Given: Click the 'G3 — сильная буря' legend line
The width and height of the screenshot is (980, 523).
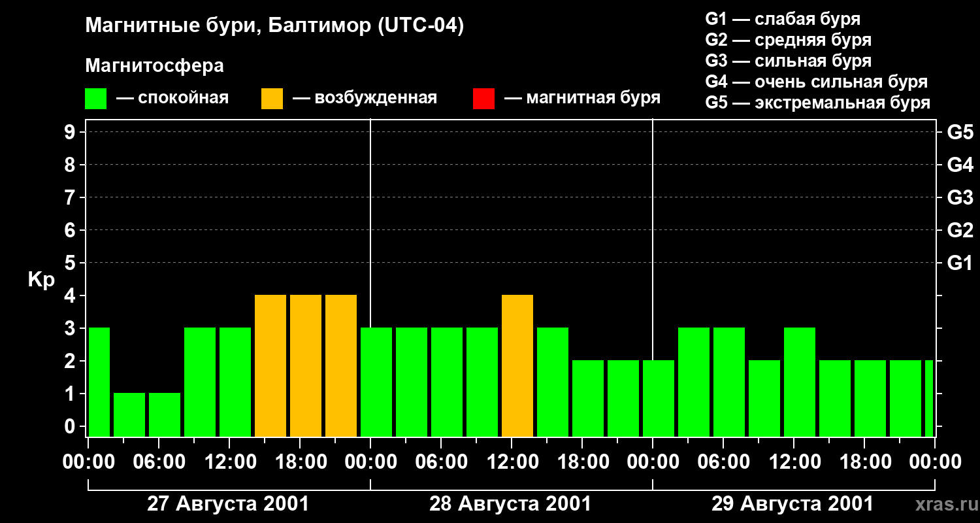Looking at the screenshot, I should tap(789, 61).
